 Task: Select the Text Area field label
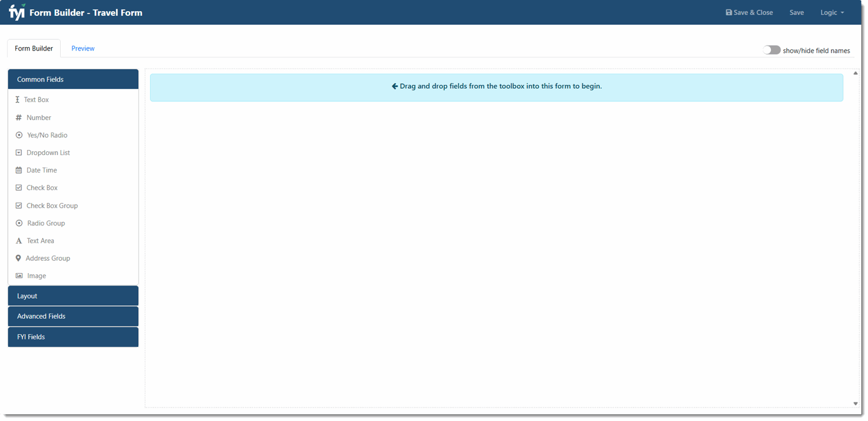(40, 241)
